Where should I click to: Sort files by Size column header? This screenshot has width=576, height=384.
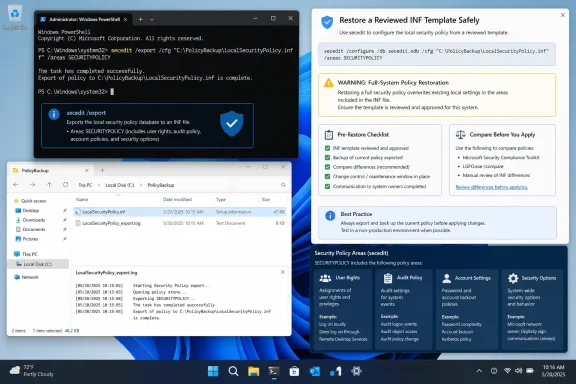point(266,200)
